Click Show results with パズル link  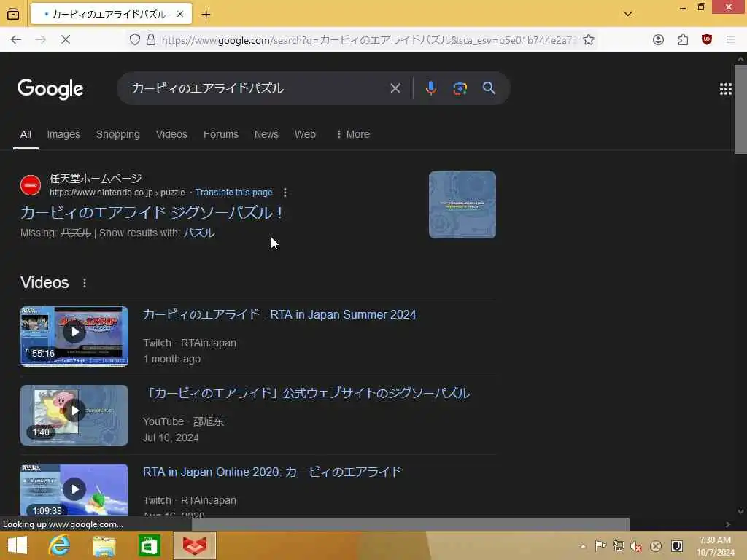point(199,233)
